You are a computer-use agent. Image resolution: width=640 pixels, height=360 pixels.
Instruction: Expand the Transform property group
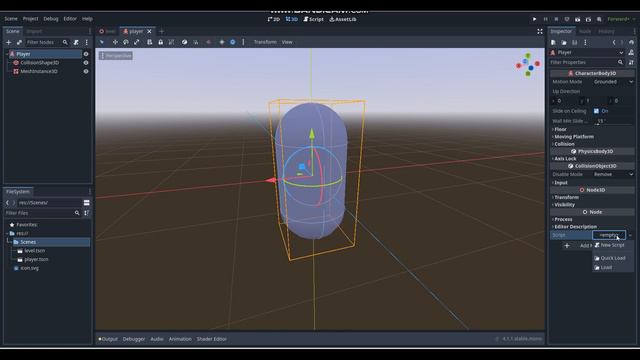click(x=566, y=197)
